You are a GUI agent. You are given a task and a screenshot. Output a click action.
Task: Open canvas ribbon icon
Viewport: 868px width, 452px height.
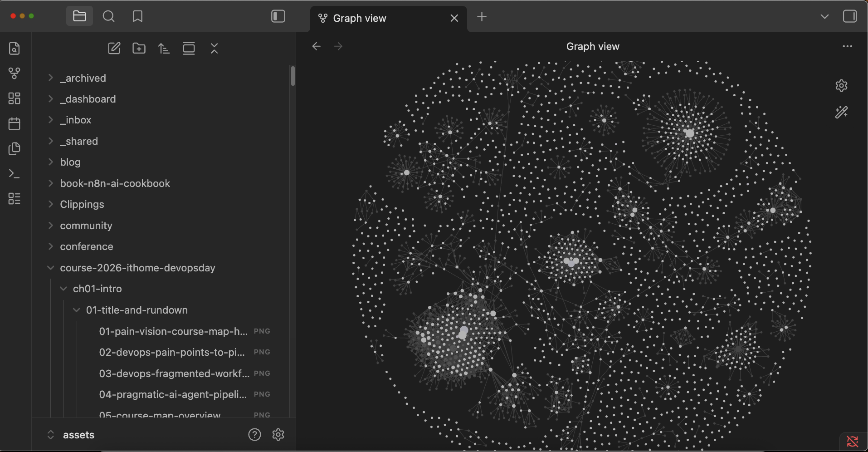15,98
